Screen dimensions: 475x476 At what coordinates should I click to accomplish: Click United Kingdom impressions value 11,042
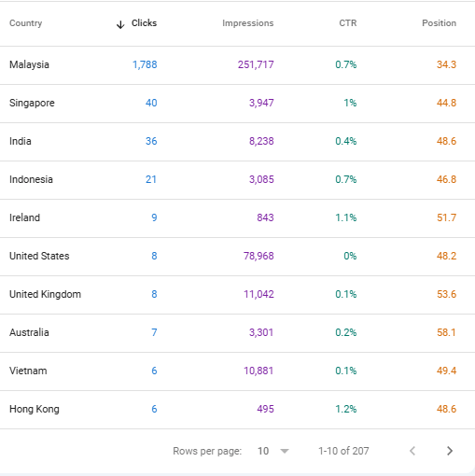[x=258, y=294]
